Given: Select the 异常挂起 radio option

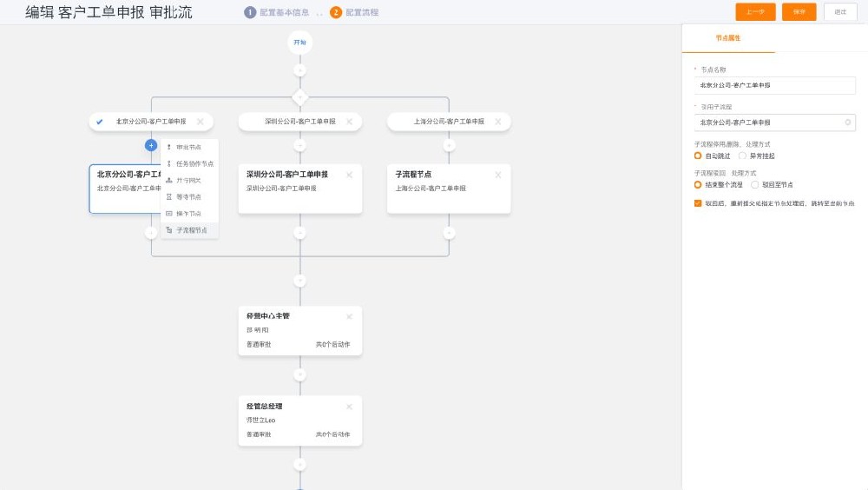Looking at the screenshot, I should [742, 156].
